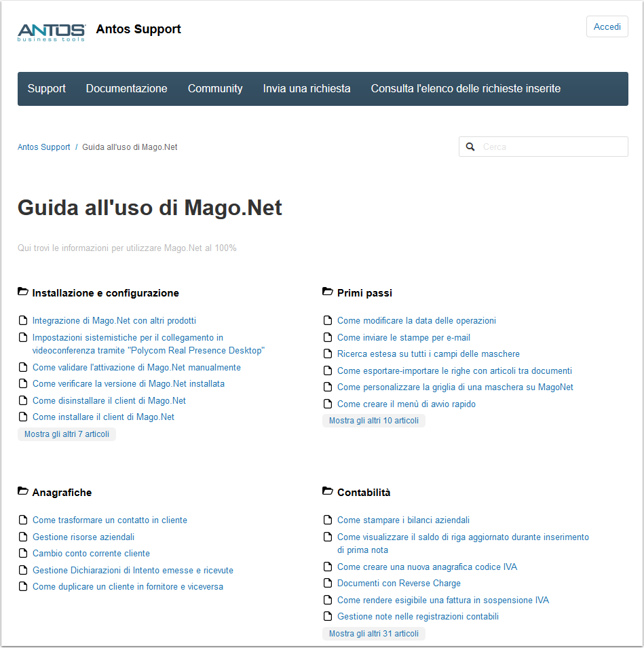Click document icon next to Come verificare la versione

click(x=23, y=383)
